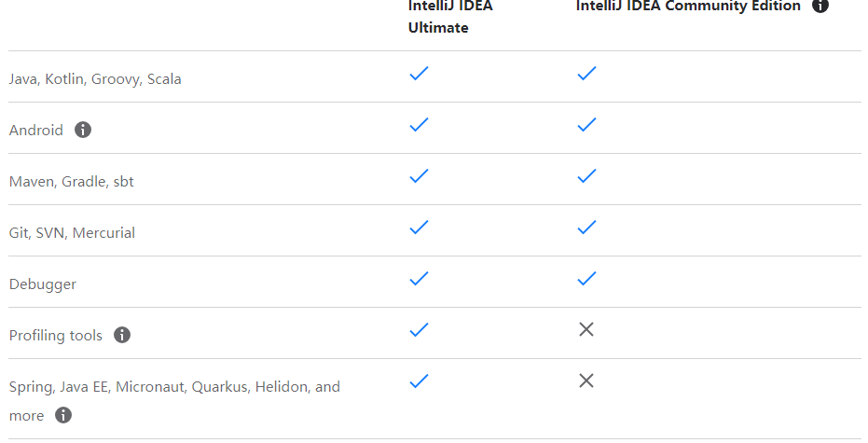Click the info icon after "and more"
Image resolution: width=868 pixels, height=443 pixels.
click(x=63, y=415)
